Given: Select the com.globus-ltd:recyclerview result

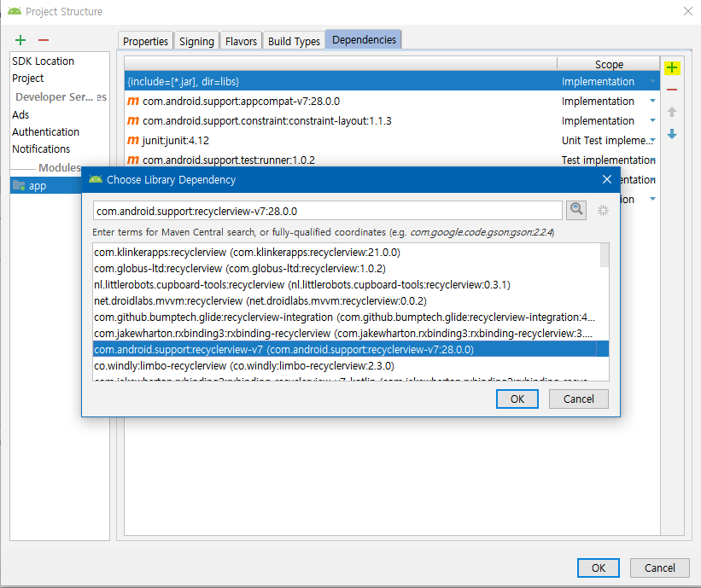Looking at the screenshot, I should (346, 269).
